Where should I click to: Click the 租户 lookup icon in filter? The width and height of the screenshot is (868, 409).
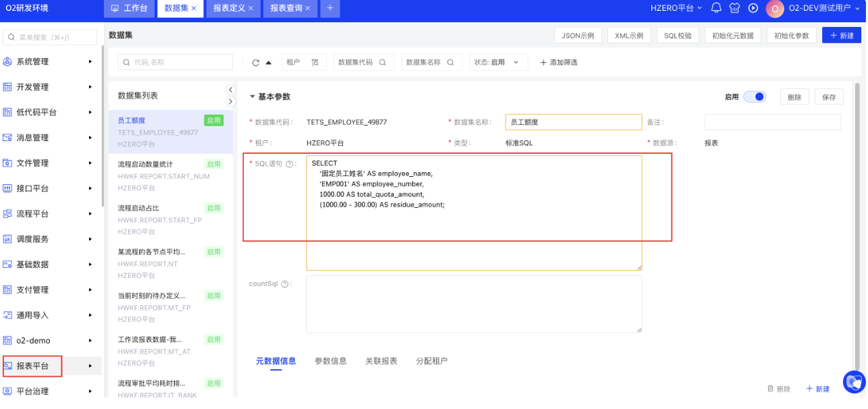[x=315, y=62]
